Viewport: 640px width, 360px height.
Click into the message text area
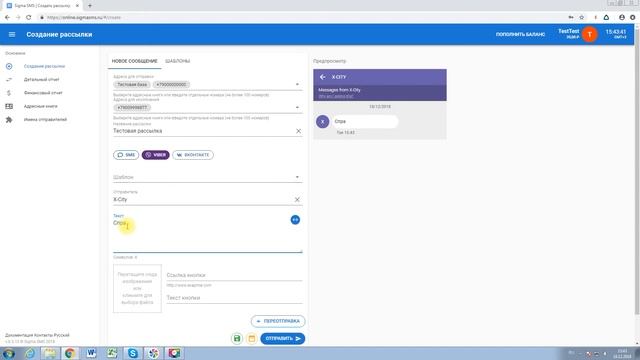pyautogui.click(x=208, y=236)
